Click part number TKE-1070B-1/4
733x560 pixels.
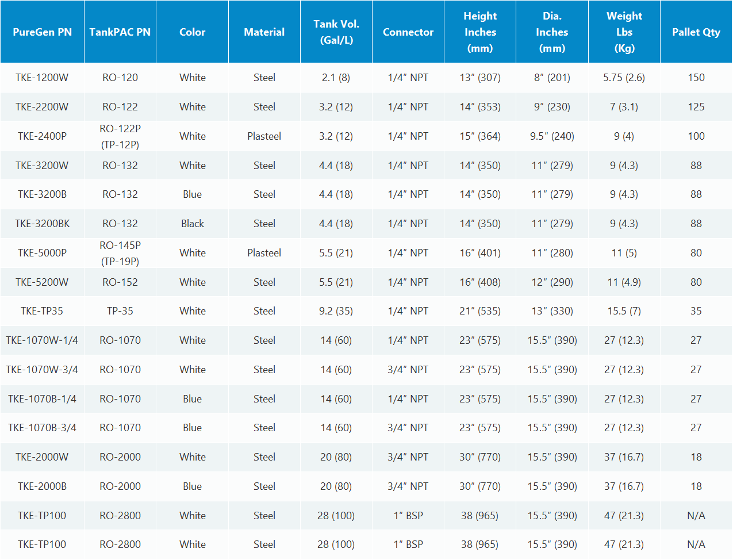42,399
